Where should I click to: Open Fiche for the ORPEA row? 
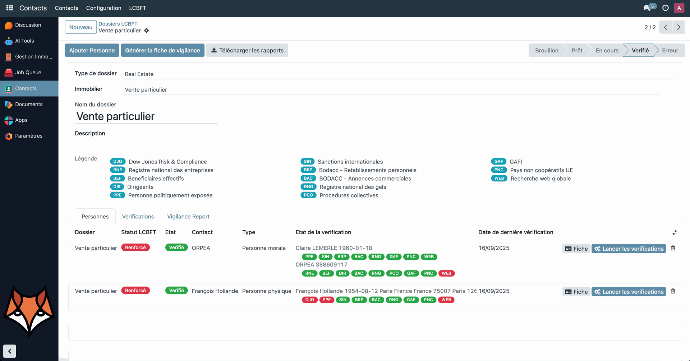click(576, 249)
